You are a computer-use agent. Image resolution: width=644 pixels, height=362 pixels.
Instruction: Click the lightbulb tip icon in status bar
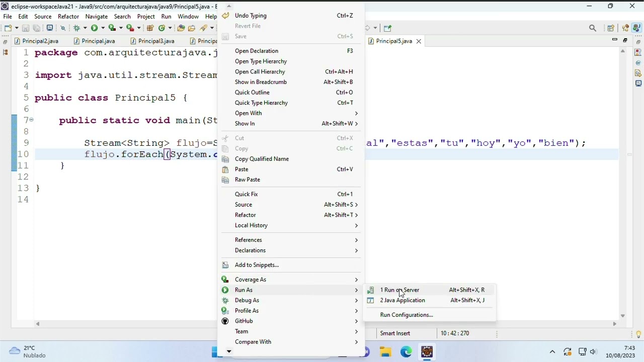[639, 334]
